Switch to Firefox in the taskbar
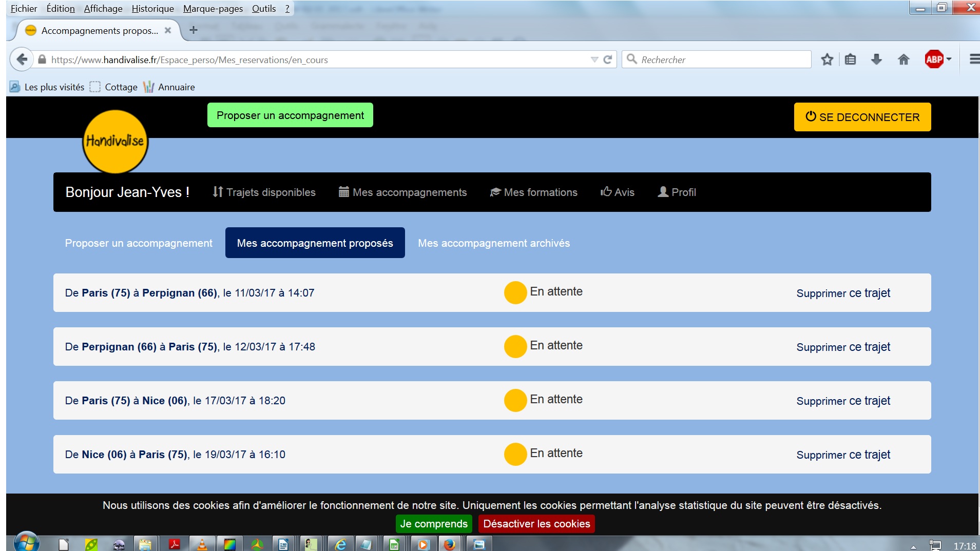 point(450,544)
